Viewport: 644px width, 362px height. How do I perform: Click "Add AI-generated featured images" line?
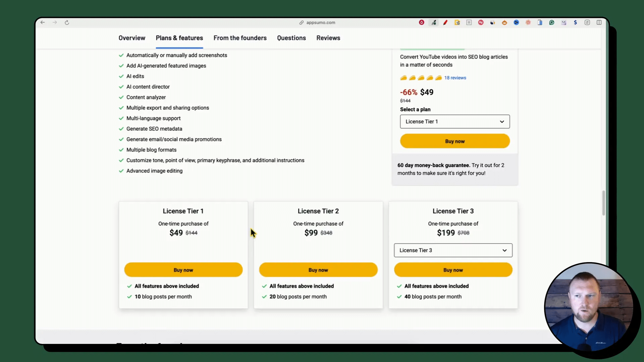(166, 66)
